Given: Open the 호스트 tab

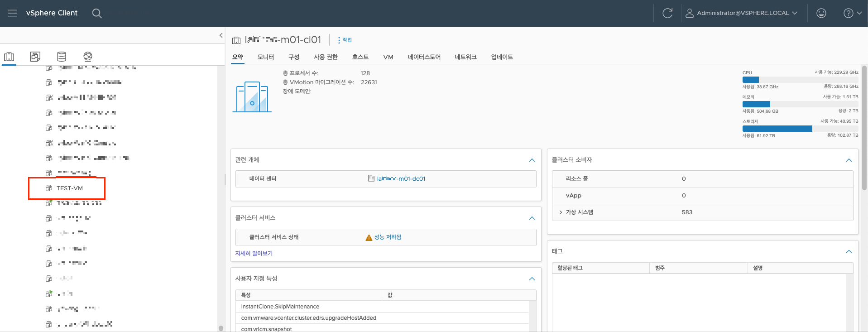Looking at the screenshot, I should point(360,57).
